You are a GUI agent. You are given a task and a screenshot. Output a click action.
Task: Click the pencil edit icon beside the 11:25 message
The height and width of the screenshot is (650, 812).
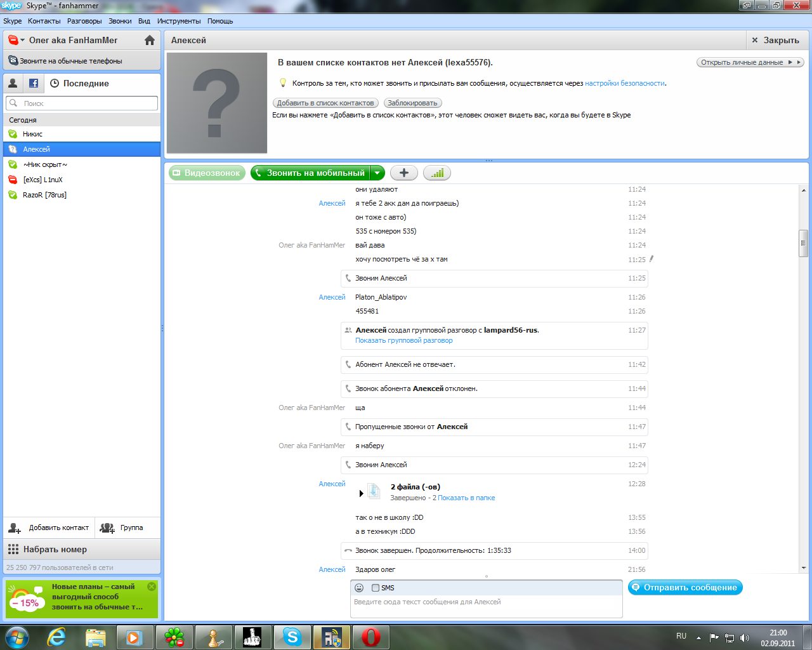pyautogui.click(x=652, y=259)
